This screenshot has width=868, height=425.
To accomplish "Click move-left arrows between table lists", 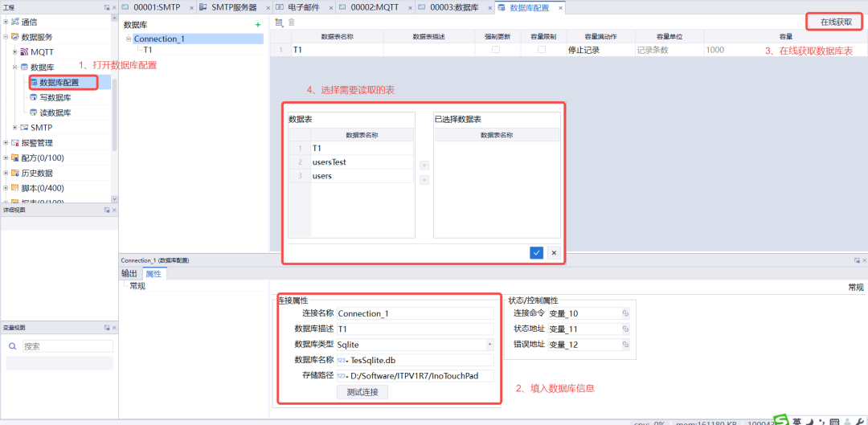I will point(424,180).
